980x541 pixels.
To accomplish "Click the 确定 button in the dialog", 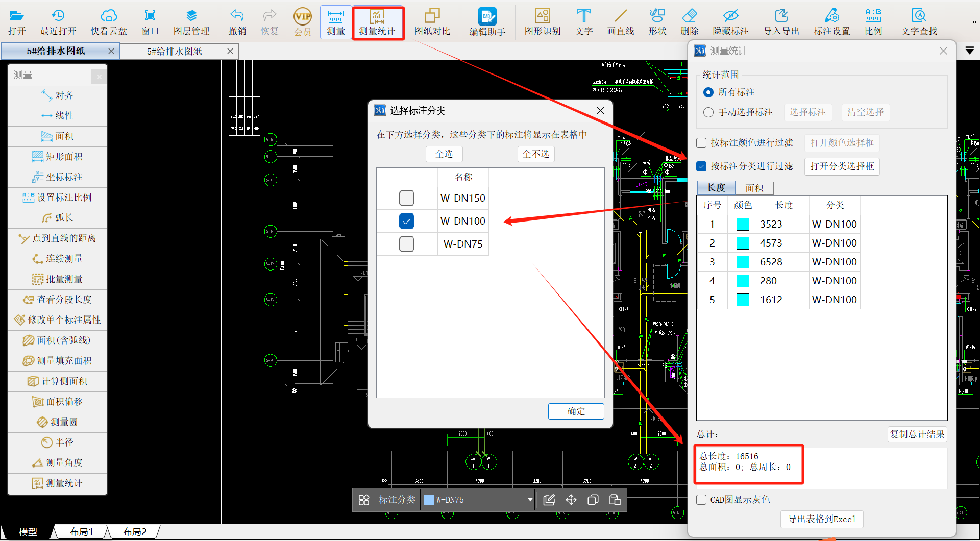I will [576, 411].
